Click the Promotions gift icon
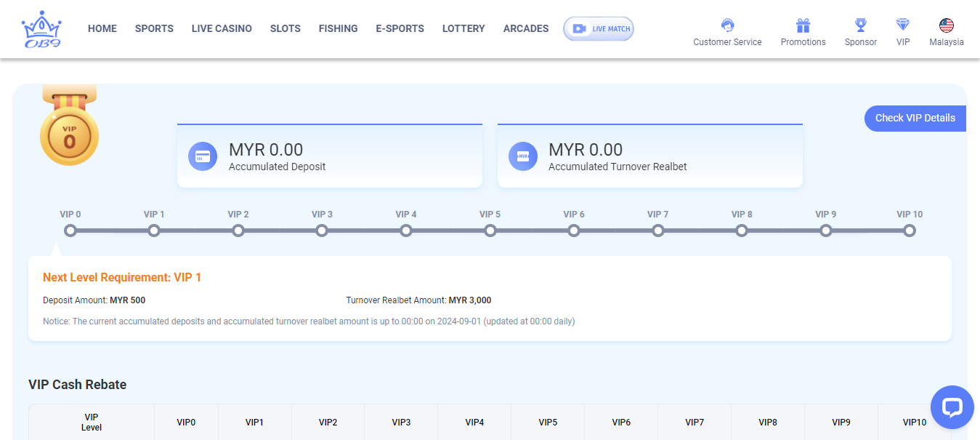The height and width of the screenshot is (440, 980). 803,26
